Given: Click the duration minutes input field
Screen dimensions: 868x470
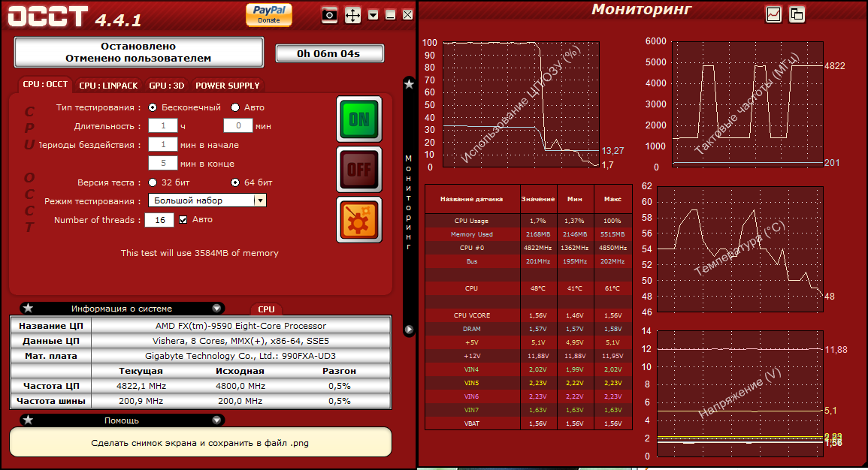Looking at the screenshot, I should point(238,126).
